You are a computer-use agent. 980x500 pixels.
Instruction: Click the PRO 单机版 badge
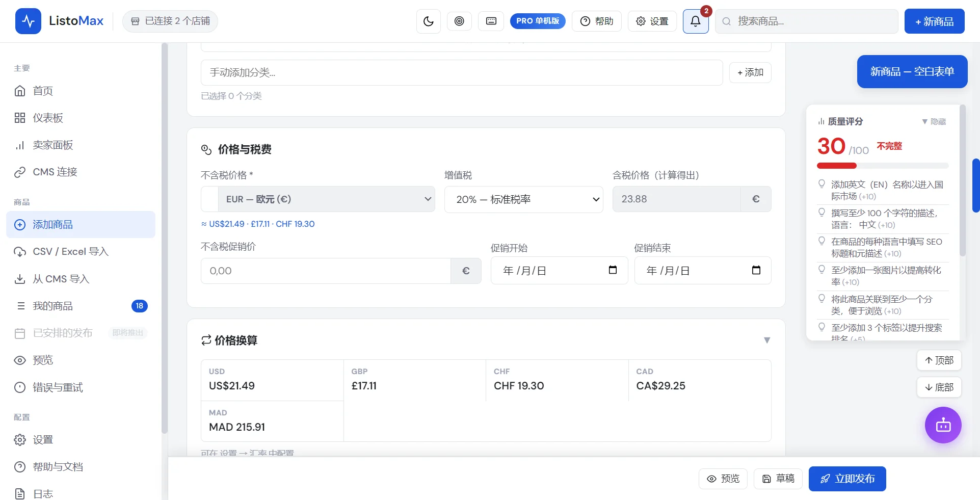tap(538, 21)
